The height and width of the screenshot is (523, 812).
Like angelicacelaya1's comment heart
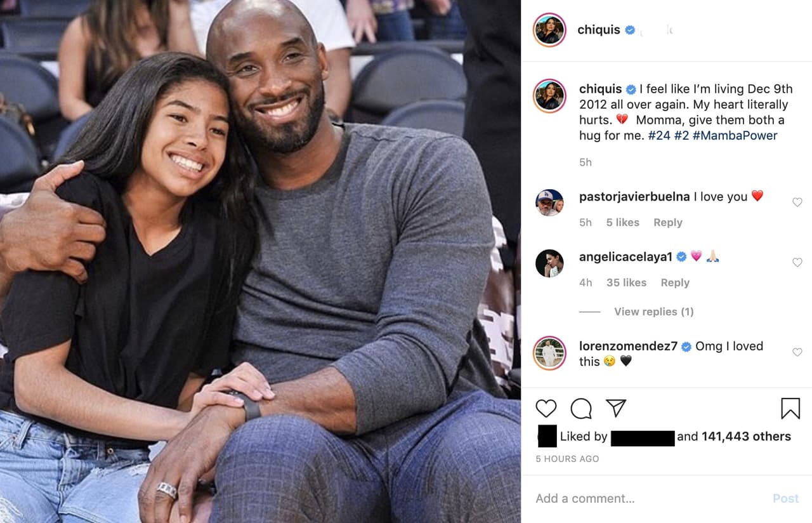[797, 262]
